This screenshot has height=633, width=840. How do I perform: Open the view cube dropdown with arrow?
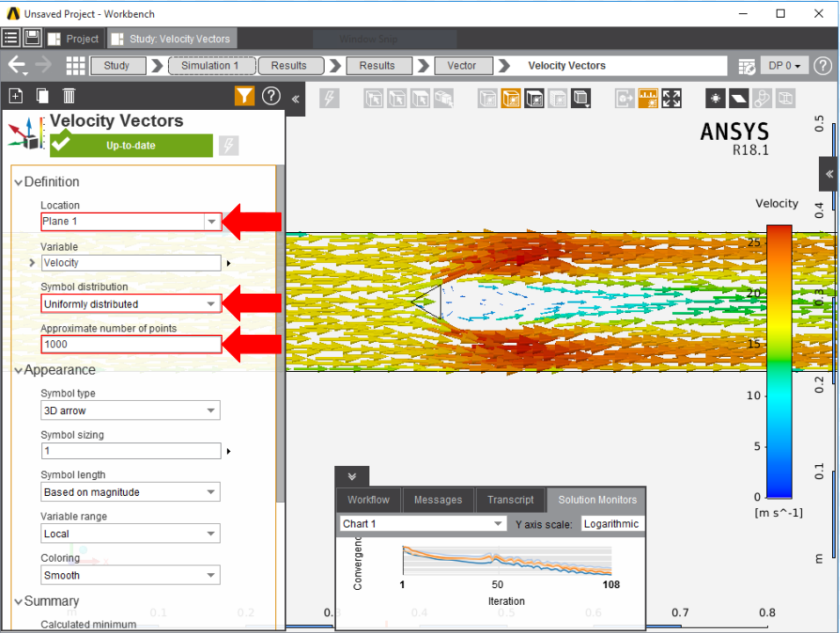coord(581,98)
